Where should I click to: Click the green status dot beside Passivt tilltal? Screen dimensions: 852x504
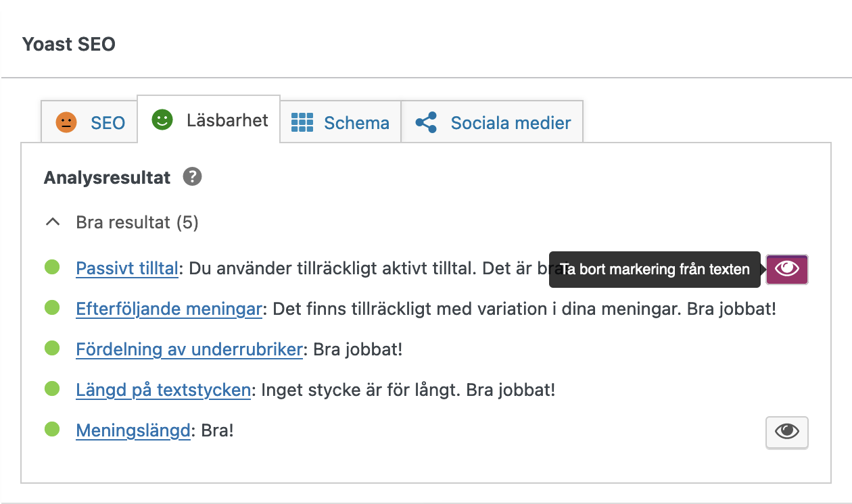(53, 268)
